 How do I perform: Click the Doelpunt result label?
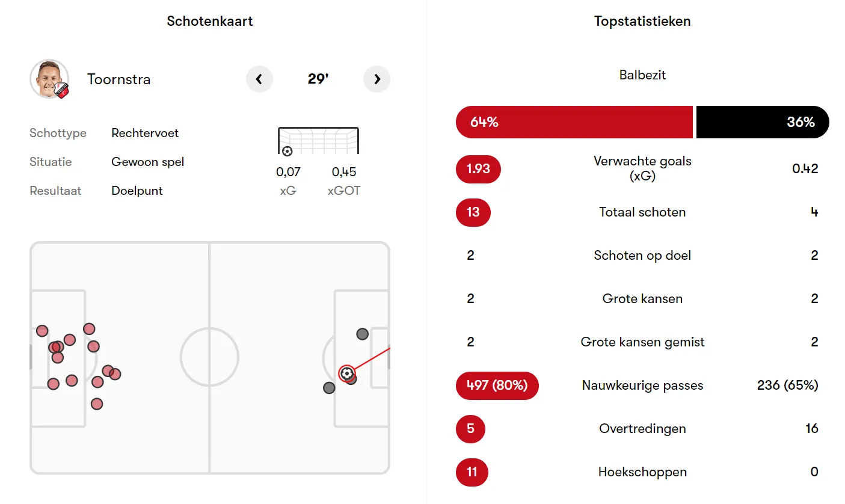137,191
